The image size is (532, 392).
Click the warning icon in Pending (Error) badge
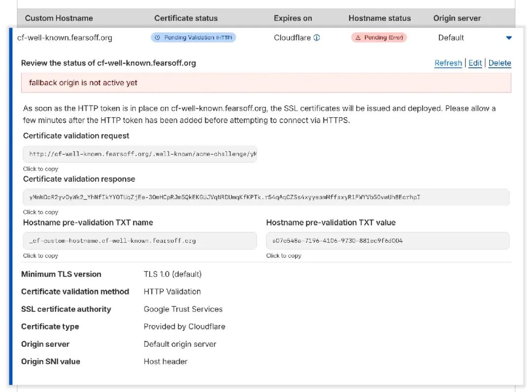click(358, 37)
